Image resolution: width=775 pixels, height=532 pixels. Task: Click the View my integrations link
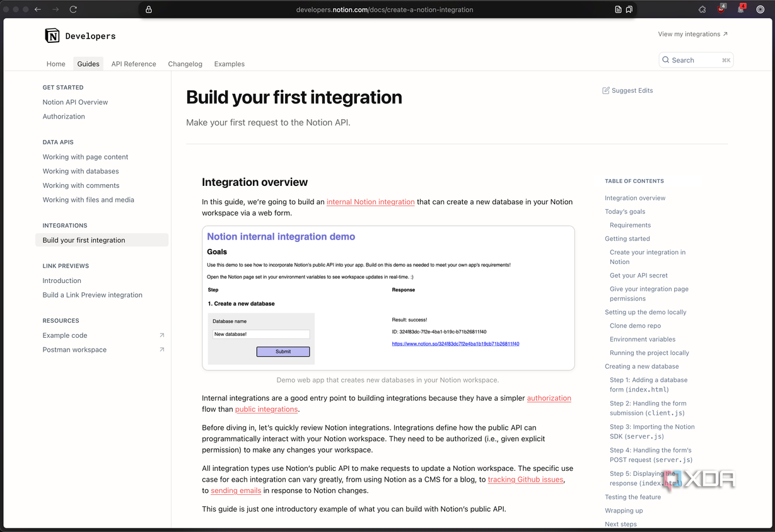[x=692, y=34]
